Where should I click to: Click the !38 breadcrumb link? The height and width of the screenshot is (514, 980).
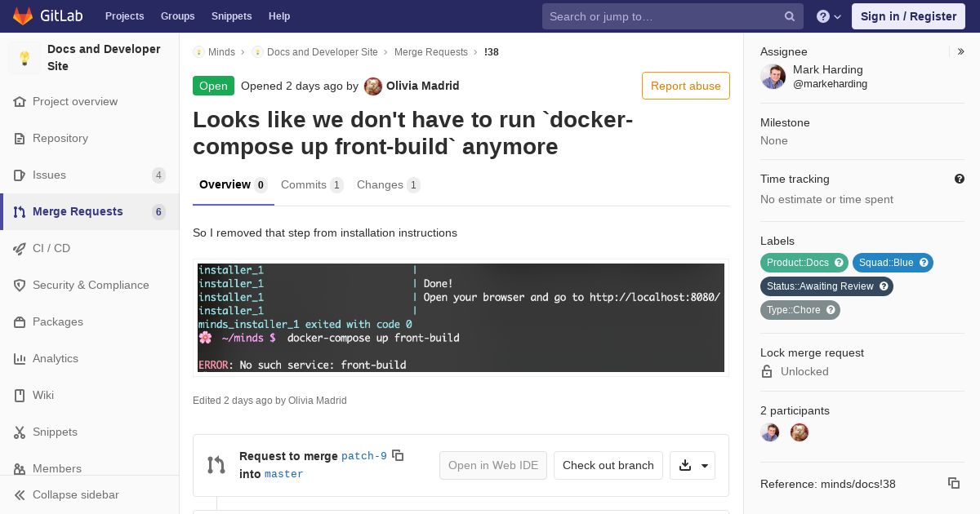[492, 52]
